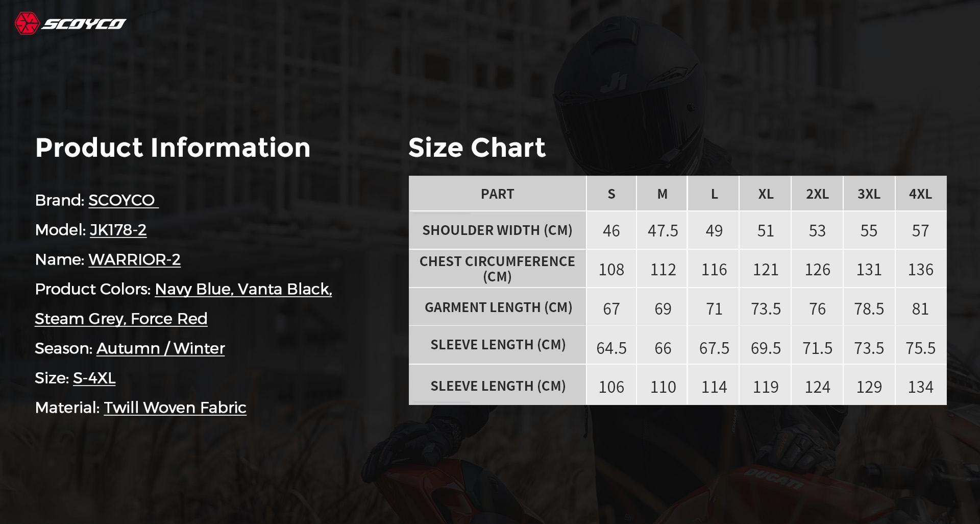Image resolution: width=980 pixels, height=524 pixels.
Task: Click the logo on the rider's helmet
Action: pos(616,82)
